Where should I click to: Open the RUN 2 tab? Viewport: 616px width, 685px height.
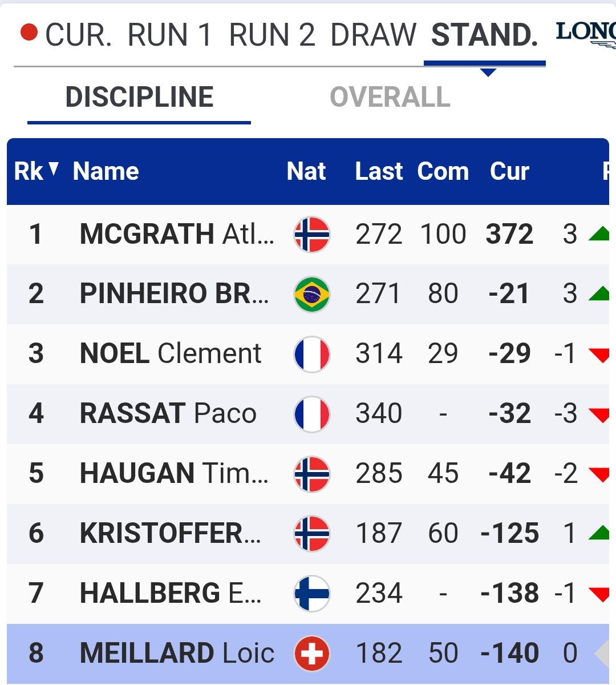coord(271,35)
